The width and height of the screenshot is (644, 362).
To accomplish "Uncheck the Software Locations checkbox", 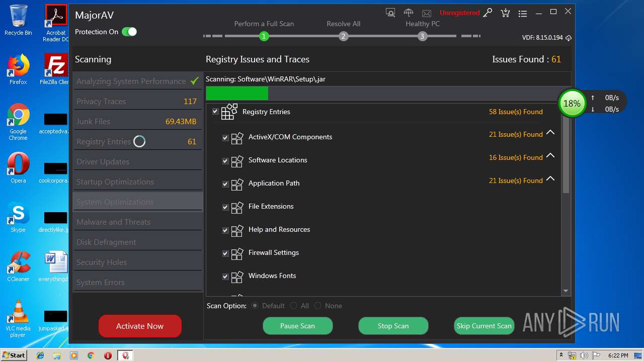I will click(x=225, y=160).
